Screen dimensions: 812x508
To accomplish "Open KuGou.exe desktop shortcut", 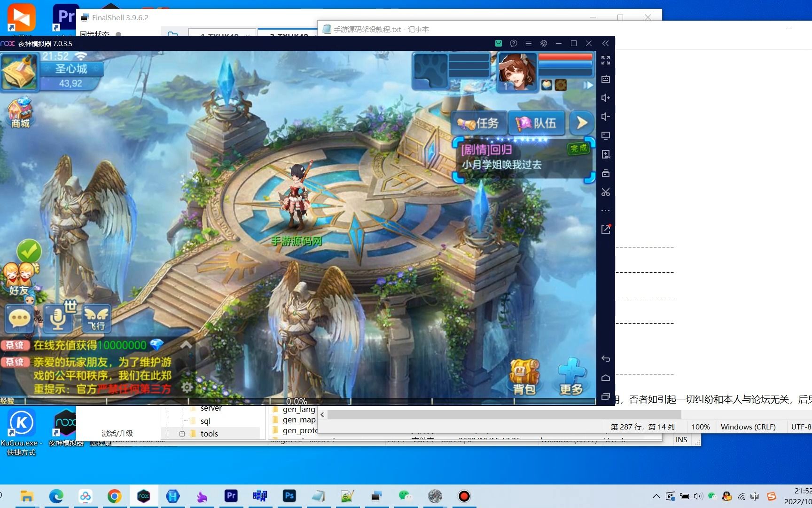I will (x=21, y=432).
